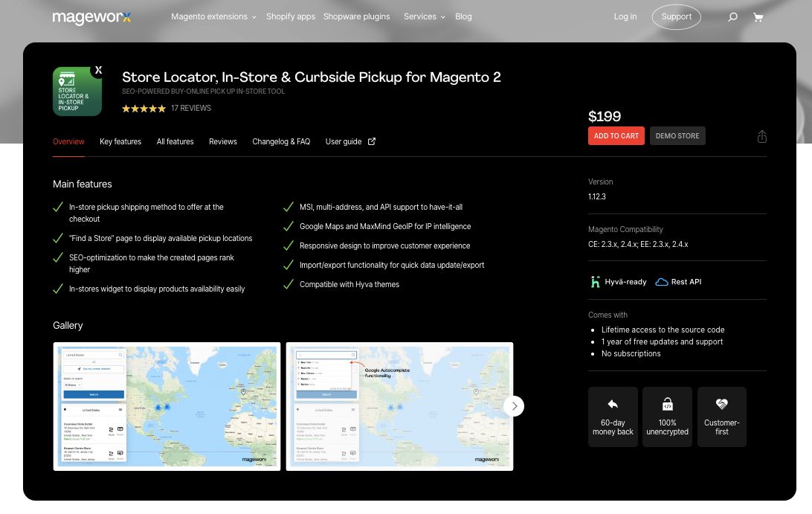This screenshot has height=514, width=812.
Task: Switch to the Key features tab
Action: pyautogui.click(x=120, y=141)
